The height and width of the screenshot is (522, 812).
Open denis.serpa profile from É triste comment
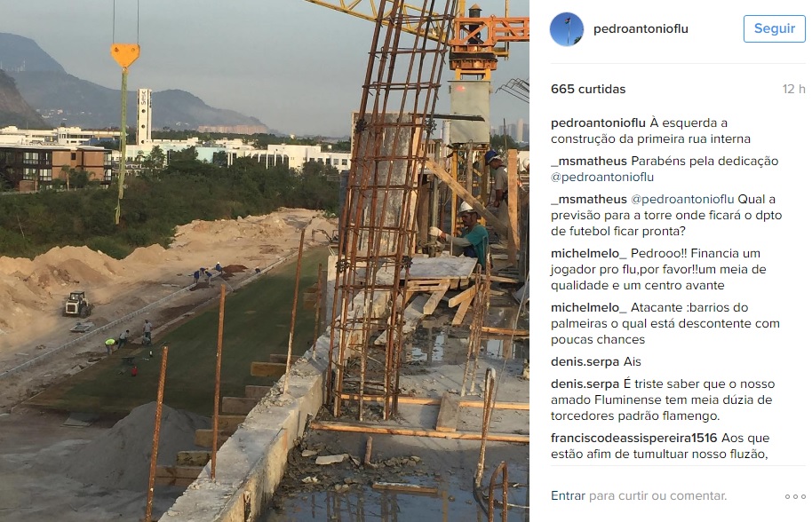click(x=585, y=384)
